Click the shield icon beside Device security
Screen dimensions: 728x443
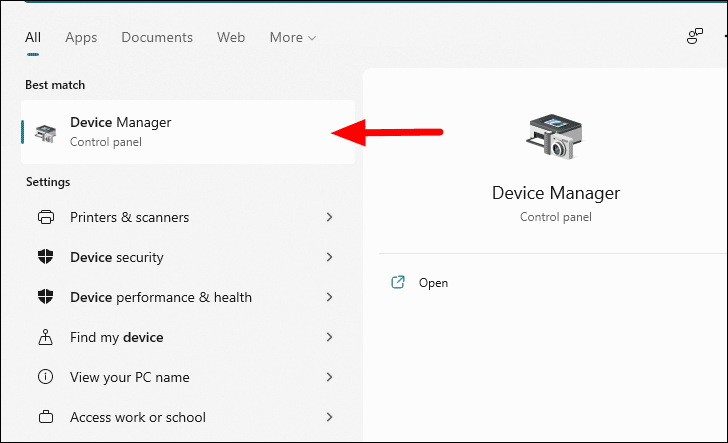[x=46, y=257]
